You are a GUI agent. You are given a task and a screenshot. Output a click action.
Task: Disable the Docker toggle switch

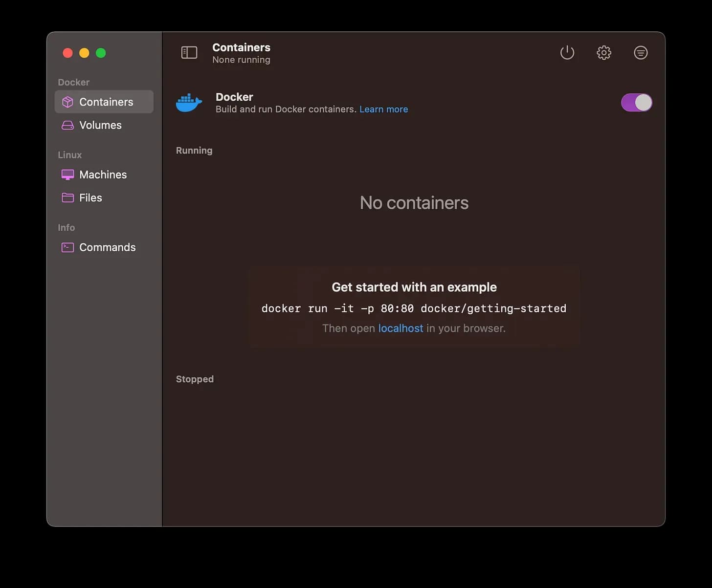(636, 103)
